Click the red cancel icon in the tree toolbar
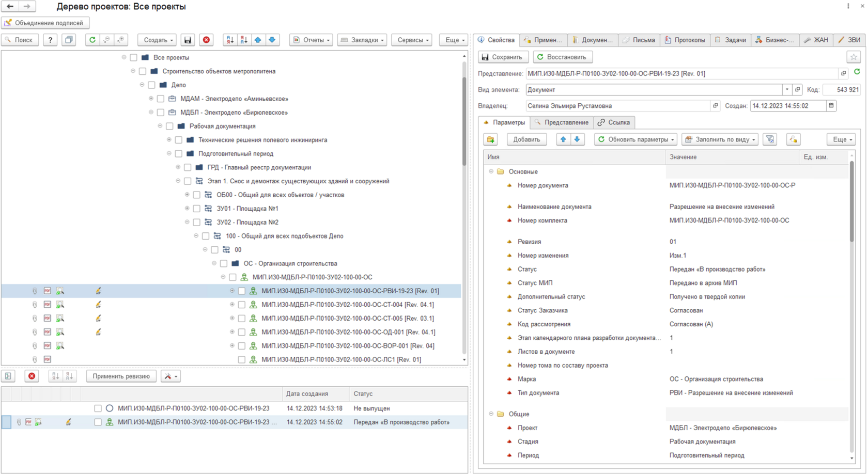Viewport: 868px width, 474px height. [206, 40]
